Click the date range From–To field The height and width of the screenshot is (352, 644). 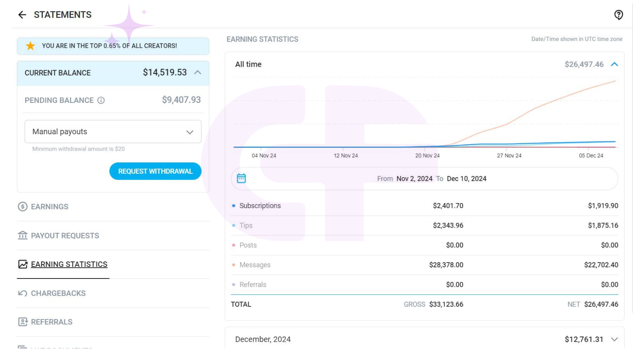[x=424, y=179]
